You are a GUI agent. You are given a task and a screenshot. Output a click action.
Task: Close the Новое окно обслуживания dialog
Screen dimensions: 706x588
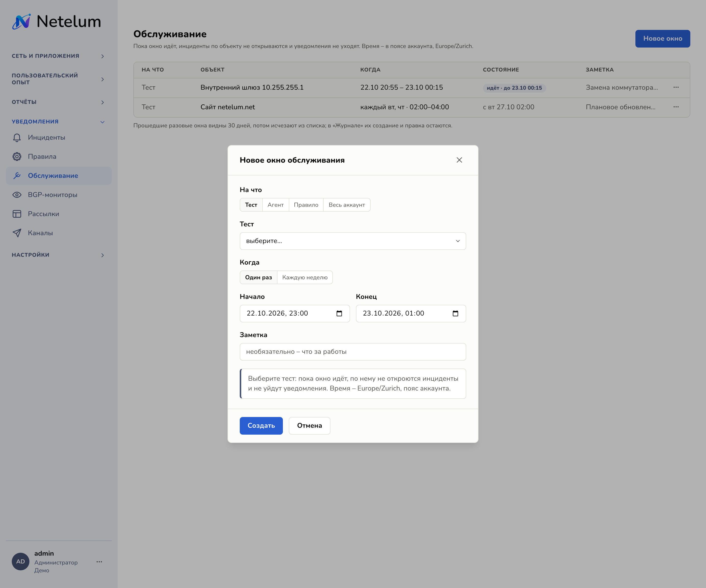[x=459, y=160]
